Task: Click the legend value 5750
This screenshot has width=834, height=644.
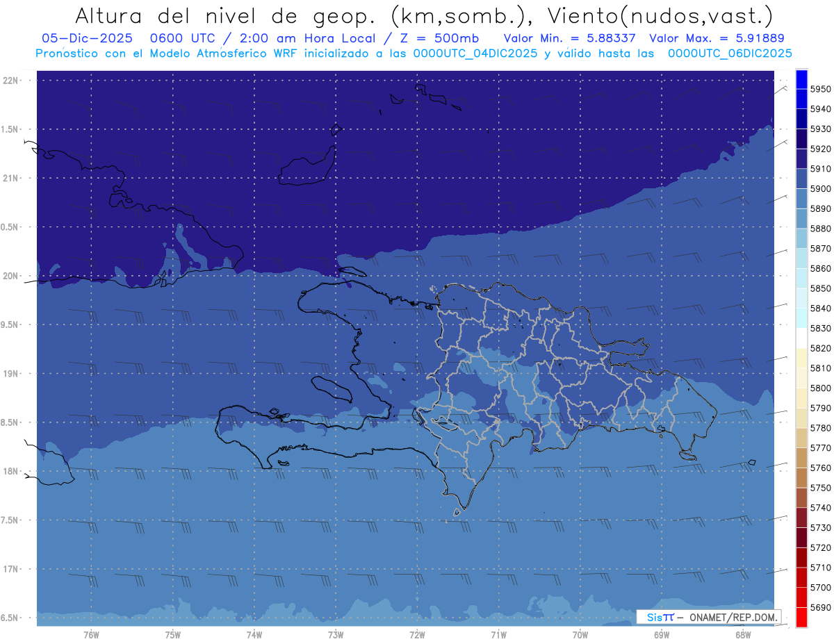Action: tap(820, 488)
